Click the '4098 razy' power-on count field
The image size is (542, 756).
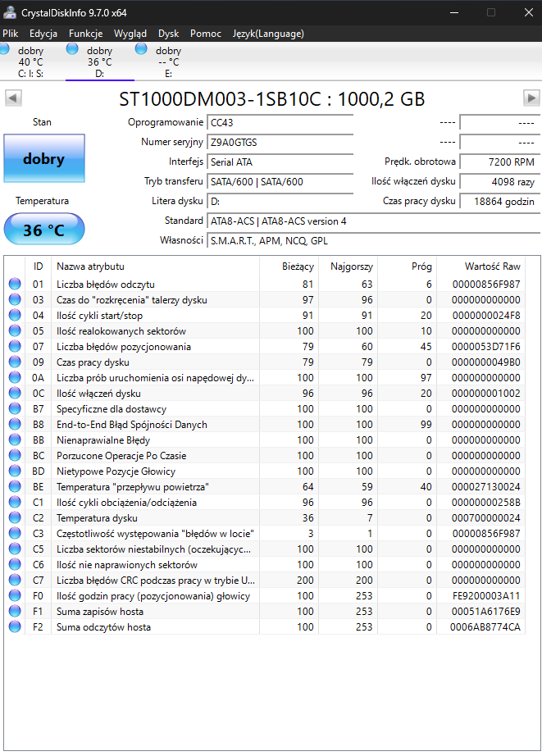click(x=500, y=182)
